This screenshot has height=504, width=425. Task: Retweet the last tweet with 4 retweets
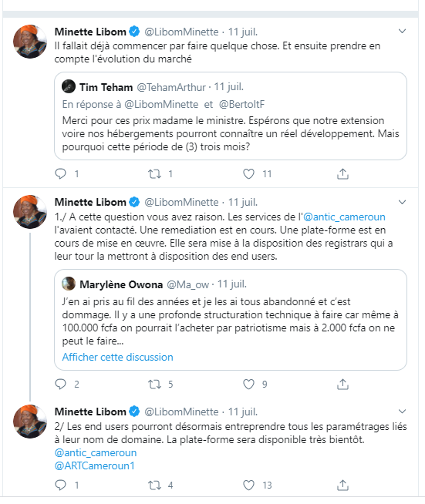(x=154, y=485)
